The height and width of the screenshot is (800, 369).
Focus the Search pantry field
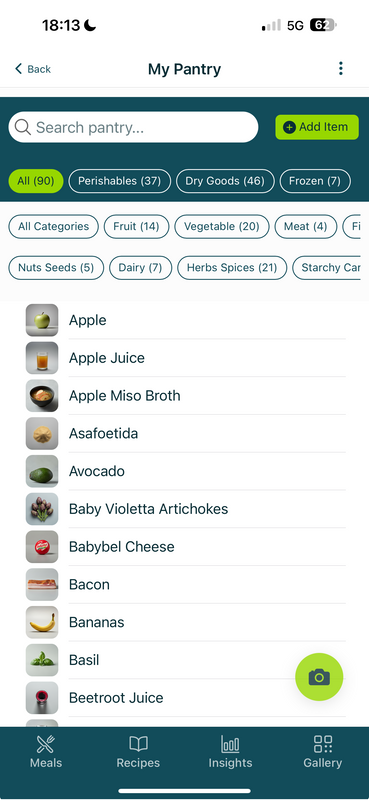(133, 127)
